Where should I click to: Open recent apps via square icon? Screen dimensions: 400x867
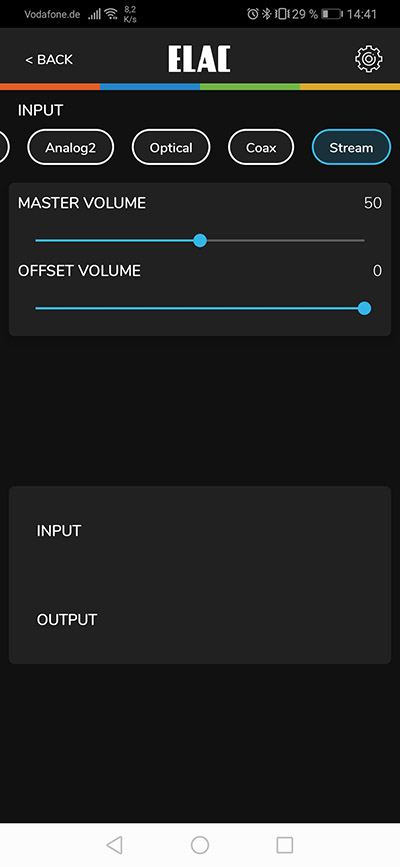pos(284,845)
